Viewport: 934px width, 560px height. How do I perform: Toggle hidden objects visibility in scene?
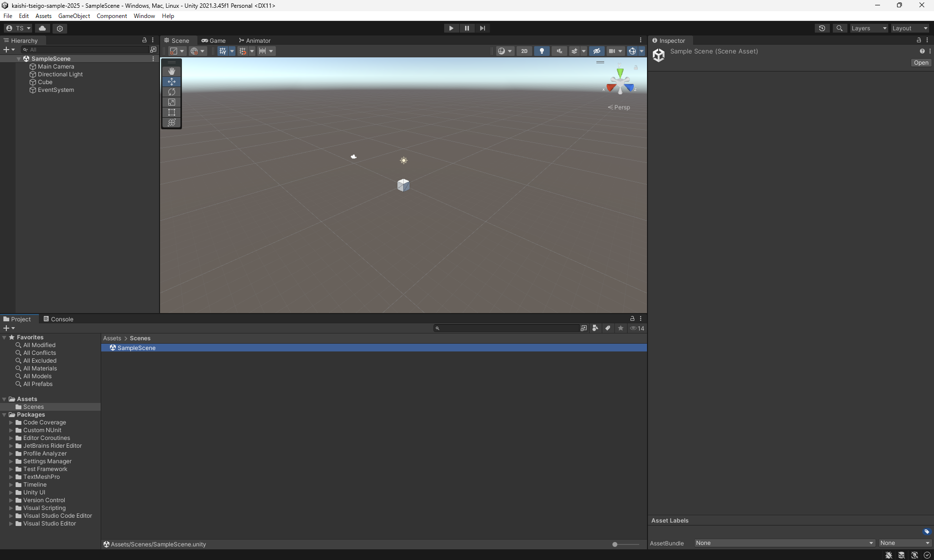coord(597,51)
